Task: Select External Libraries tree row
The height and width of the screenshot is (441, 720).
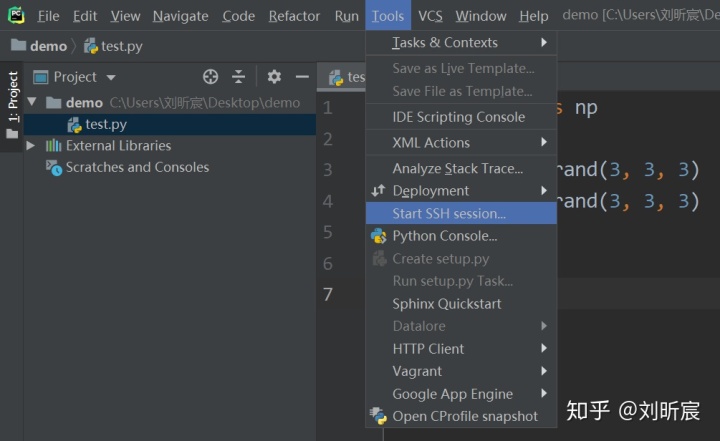Action: [169, 146]
